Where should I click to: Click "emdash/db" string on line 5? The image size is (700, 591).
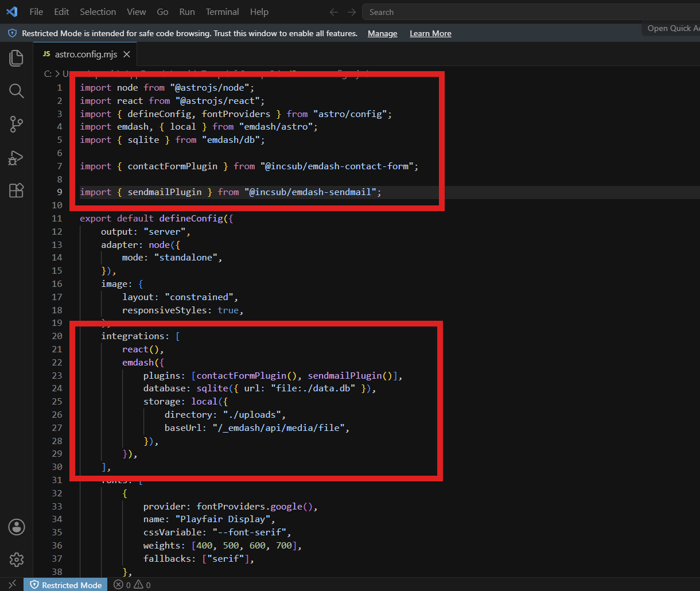pos(231,140)
